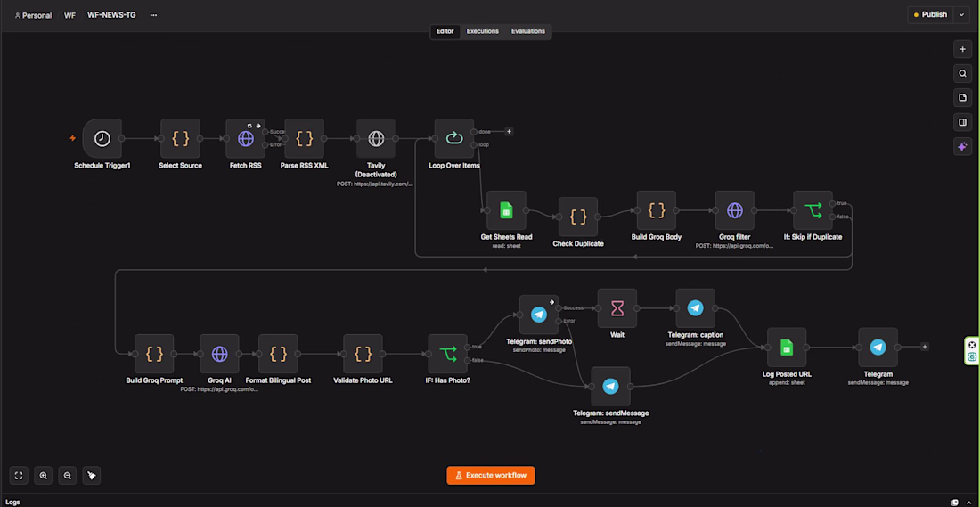Screen dimensions: 980x507
Task: Click the Schedule Trigger1 lightning trigger icon
Action: [x=72, y=138]
